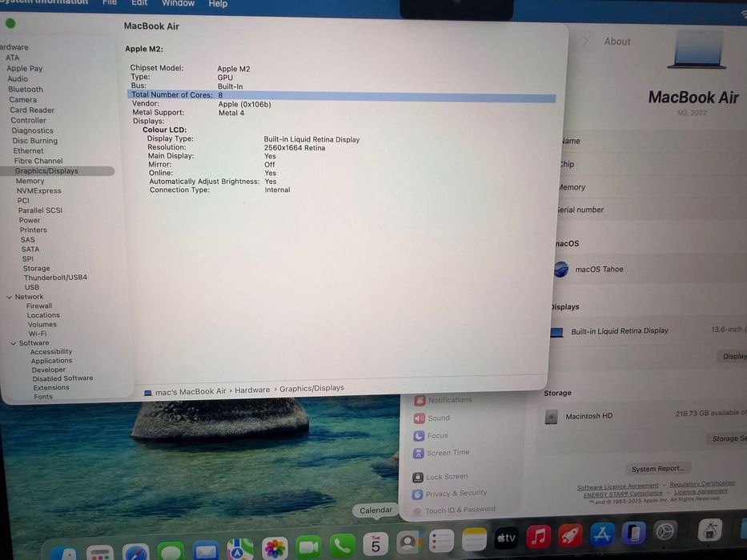Collapse the Network section in sidebar
Image resolution: width=747 pixels, height=560 pixels.
(9, 297)
